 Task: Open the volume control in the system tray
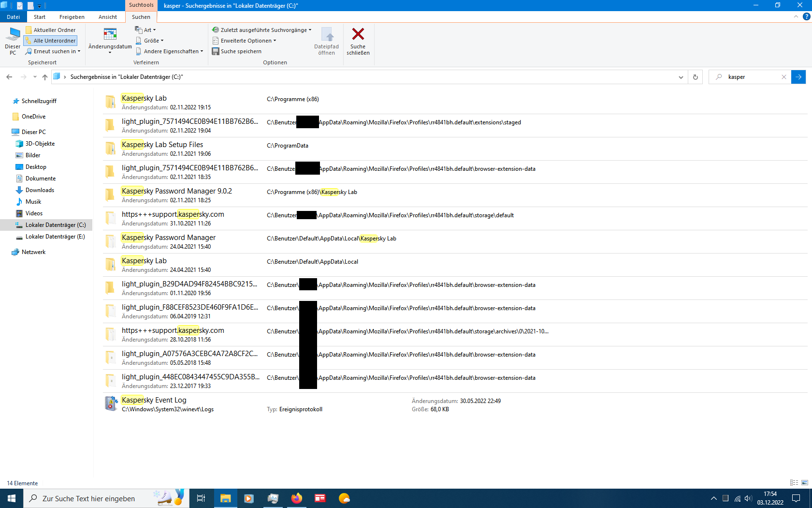pos(749,498)
